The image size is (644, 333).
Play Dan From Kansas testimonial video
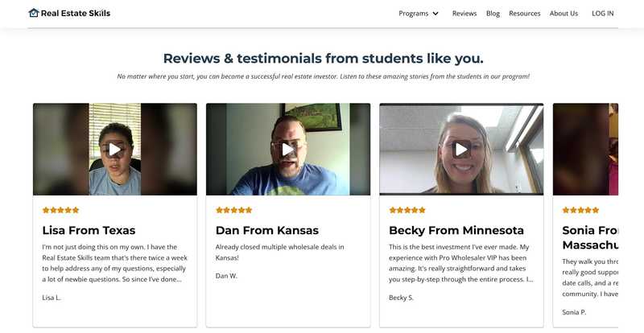(x=288, y=150)
